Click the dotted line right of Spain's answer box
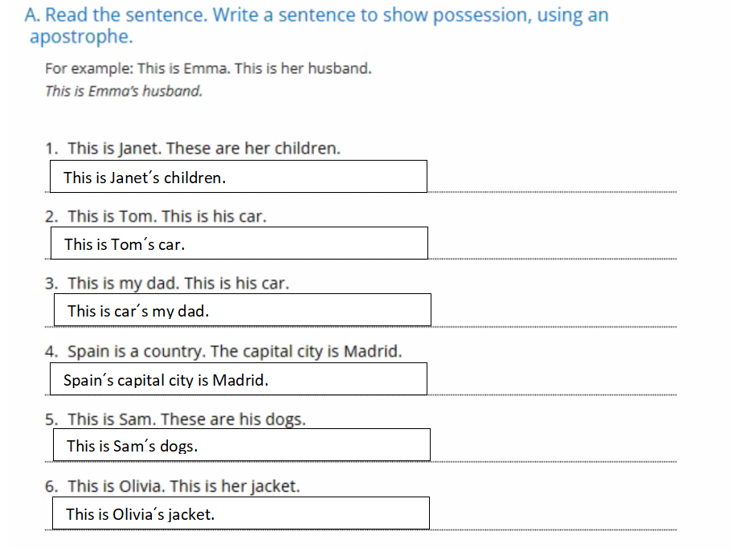Screen dimensions: 752x560 (551, 394)
